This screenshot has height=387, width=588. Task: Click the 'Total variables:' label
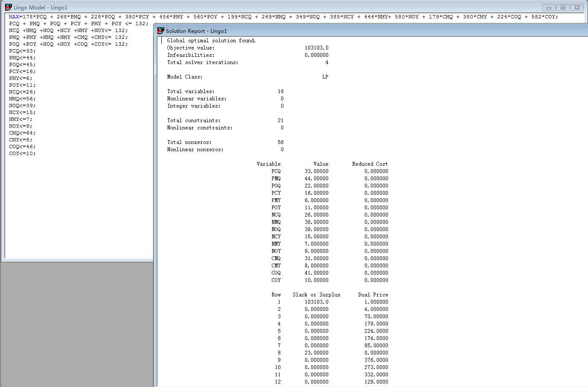click(191, 91)
